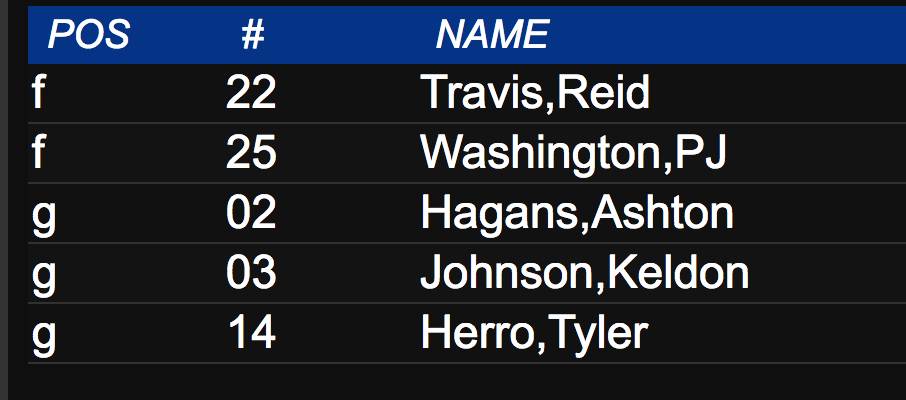Select player Johnson,Keldon
The width and height of the screenshot is (906, 400).
pyautogui.click(x=585, y=273)
